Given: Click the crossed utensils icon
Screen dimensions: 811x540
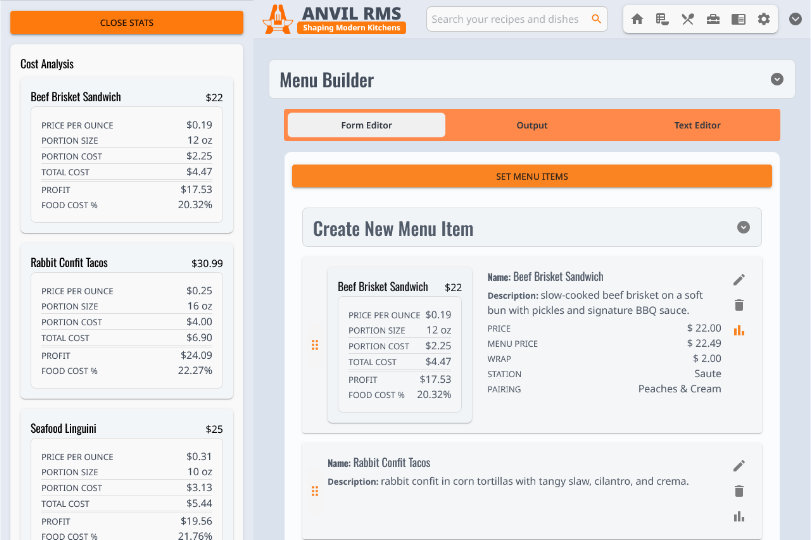Looking at the screenshot, I should click(688, 19).
